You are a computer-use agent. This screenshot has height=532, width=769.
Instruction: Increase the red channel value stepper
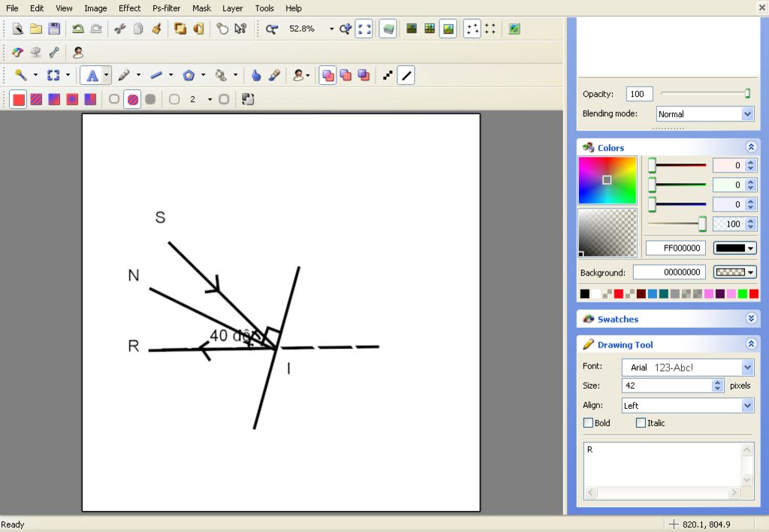750,162
